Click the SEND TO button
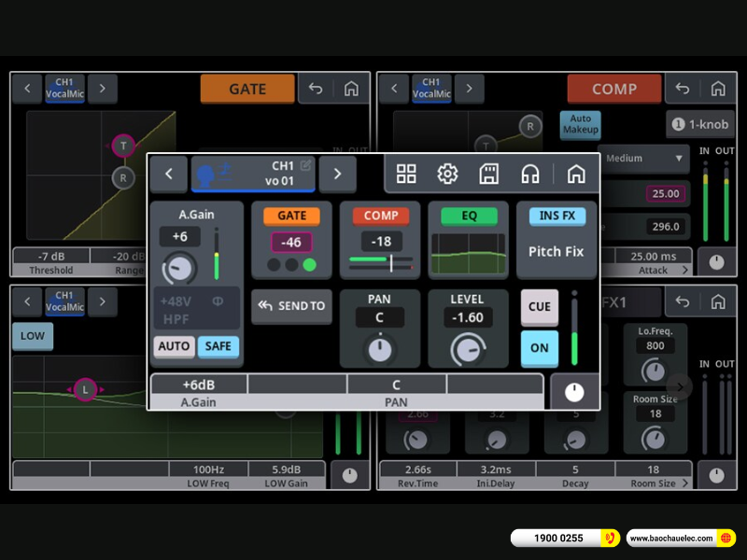The image size is (747, 560). click(291, 306)
